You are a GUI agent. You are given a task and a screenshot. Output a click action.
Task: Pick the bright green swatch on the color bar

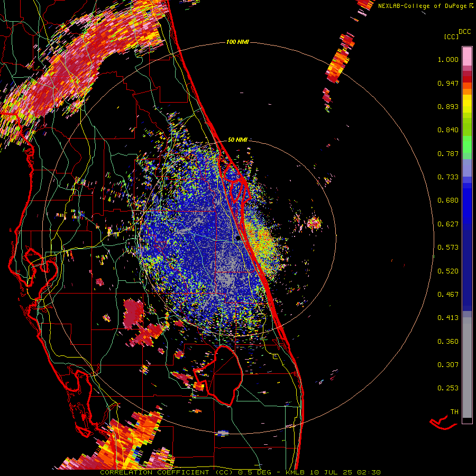click(x=467, y=144)
